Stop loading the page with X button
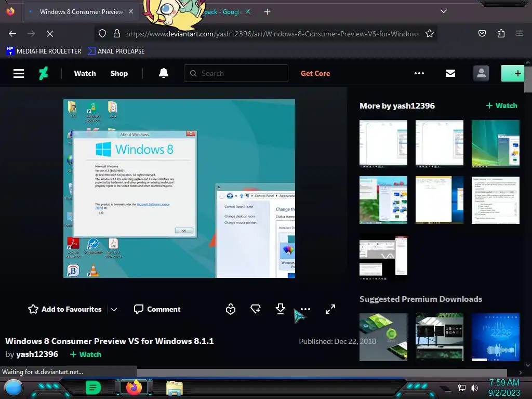The height and width of the screenshot is (399, 532). pos(50,34)
